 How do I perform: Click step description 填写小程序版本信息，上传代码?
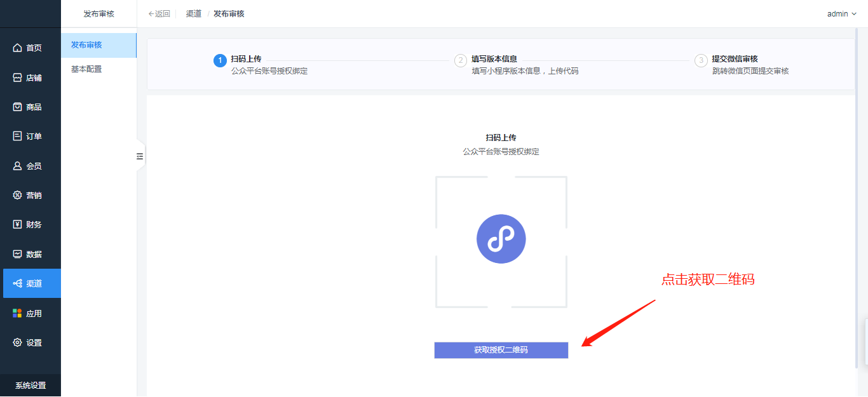pos(525,71)
